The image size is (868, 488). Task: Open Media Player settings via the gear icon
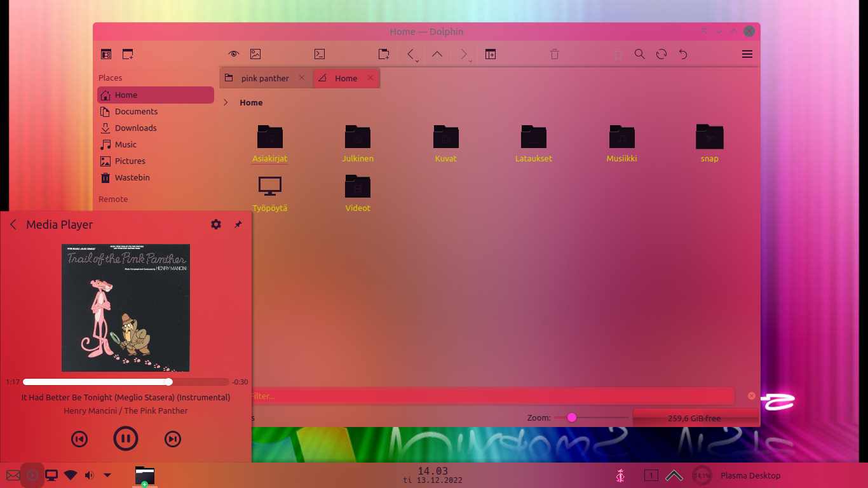pyautogui.click(x=215, y=224)
